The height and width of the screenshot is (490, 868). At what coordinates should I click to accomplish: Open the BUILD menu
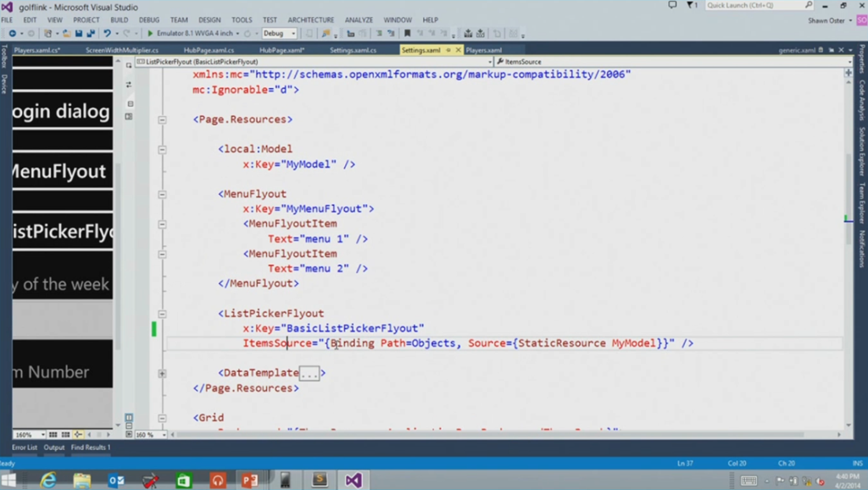click(119, 20)
